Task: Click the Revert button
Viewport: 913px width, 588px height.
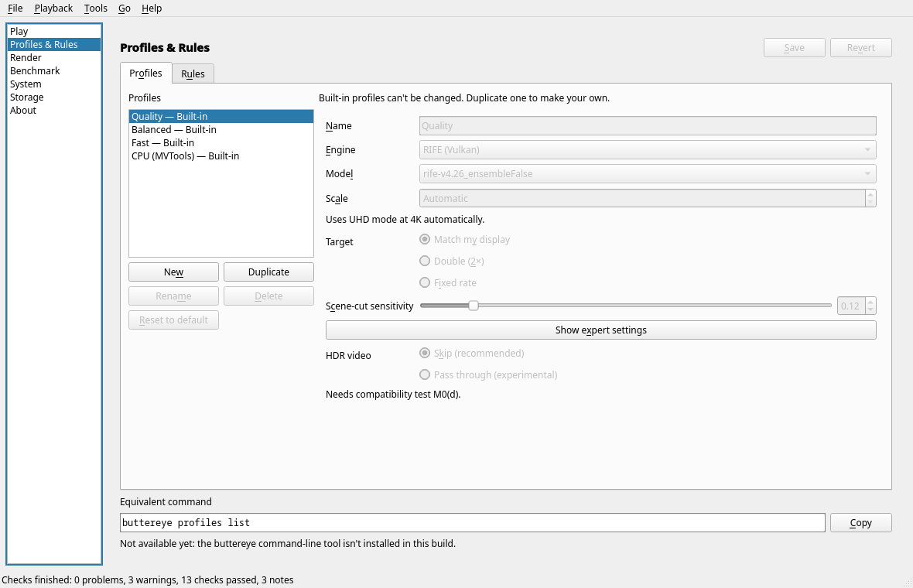Action: click(860, 48)
